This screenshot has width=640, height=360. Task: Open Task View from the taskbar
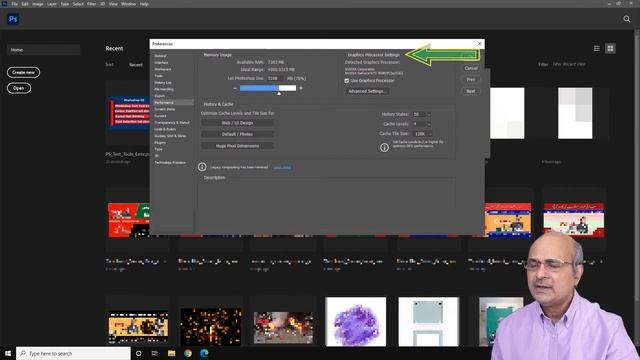pyautogui.click(x=155, y=353)
